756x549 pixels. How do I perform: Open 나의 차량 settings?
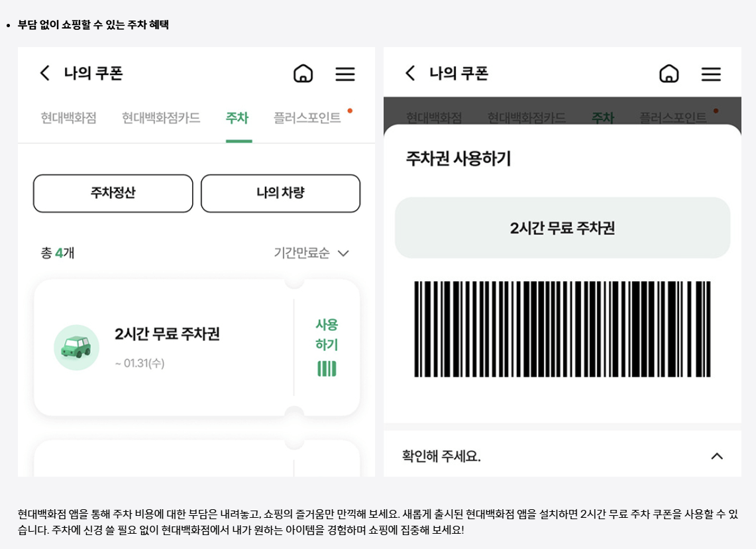[280, 193]
